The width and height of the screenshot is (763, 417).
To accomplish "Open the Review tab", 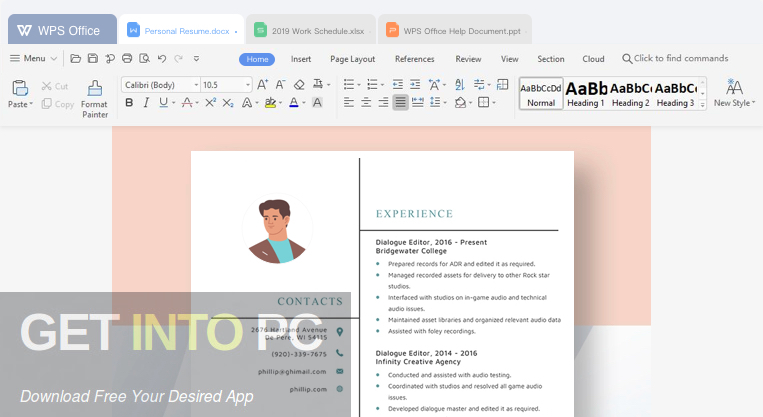I will (468, 59).
